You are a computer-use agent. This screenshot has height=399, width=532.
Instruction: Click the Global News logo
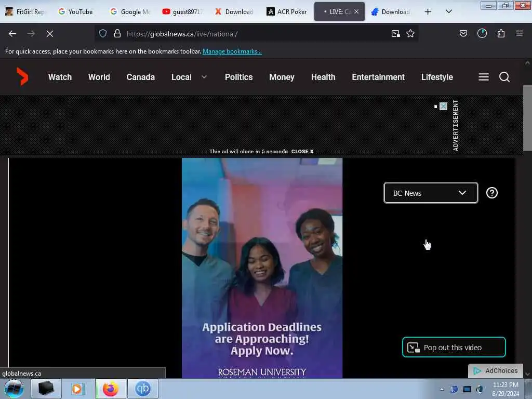pyautogui.click(x=22, y=77)
